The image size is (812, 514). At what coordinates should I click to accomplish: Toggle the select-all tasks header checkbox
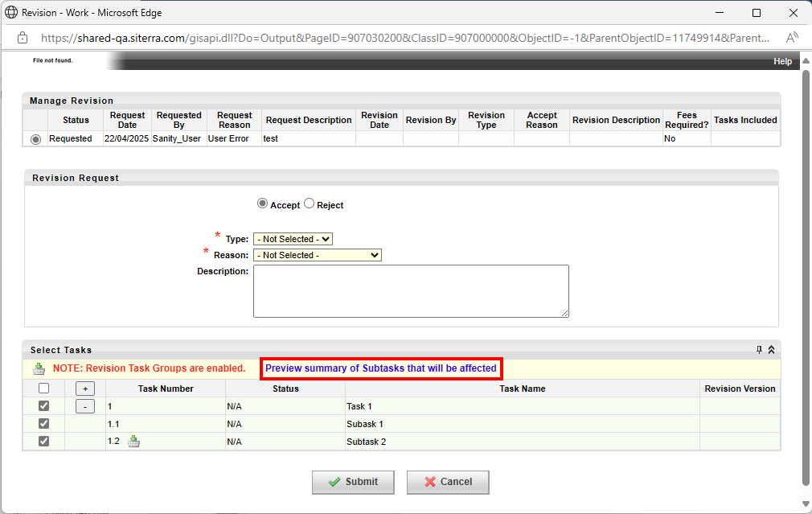[44, 389]
